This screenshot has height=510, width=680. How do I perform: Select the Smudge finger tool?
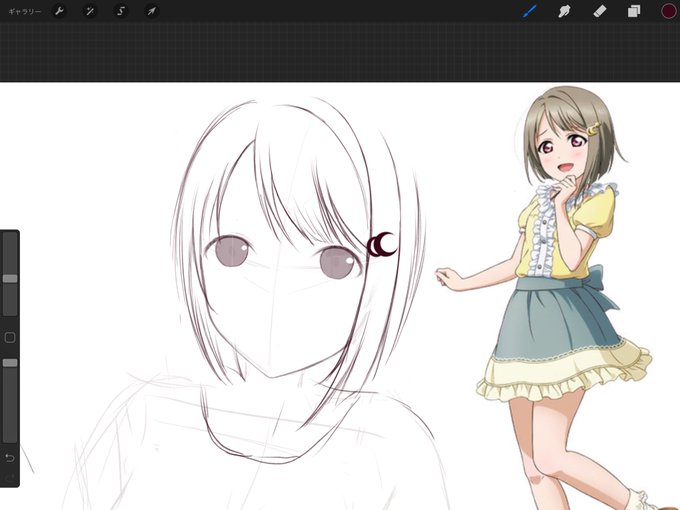click(564, 11)
